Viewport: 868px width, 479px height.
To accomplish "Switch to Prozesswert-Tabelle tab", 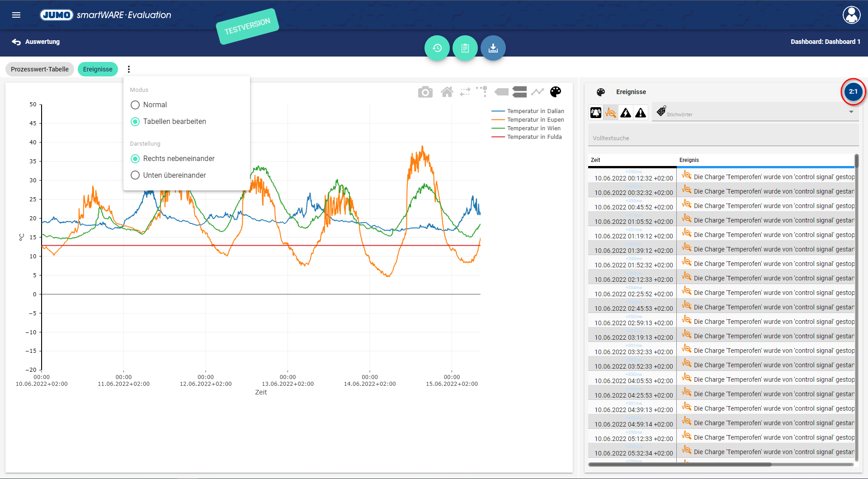I will (40, 69).
